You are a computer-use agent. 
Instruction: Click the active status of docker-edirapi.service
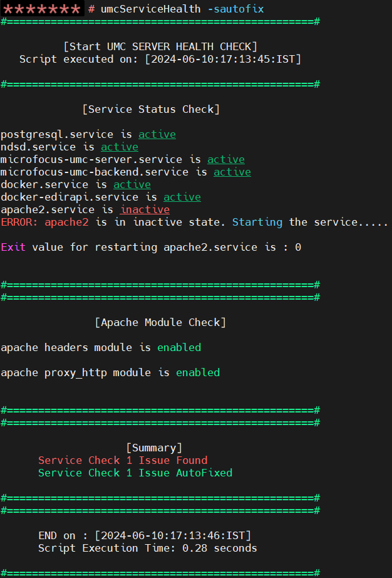click(x=182, y=197)
